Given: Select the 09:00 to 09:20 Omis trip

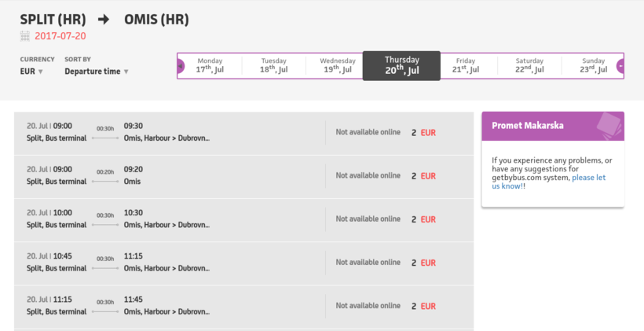Looking at the screenshot, I should coord(243,175).
